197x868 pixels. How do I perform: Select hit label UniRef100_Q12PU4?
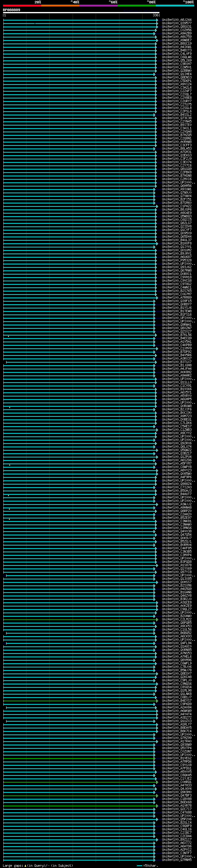tap(177, 457)
